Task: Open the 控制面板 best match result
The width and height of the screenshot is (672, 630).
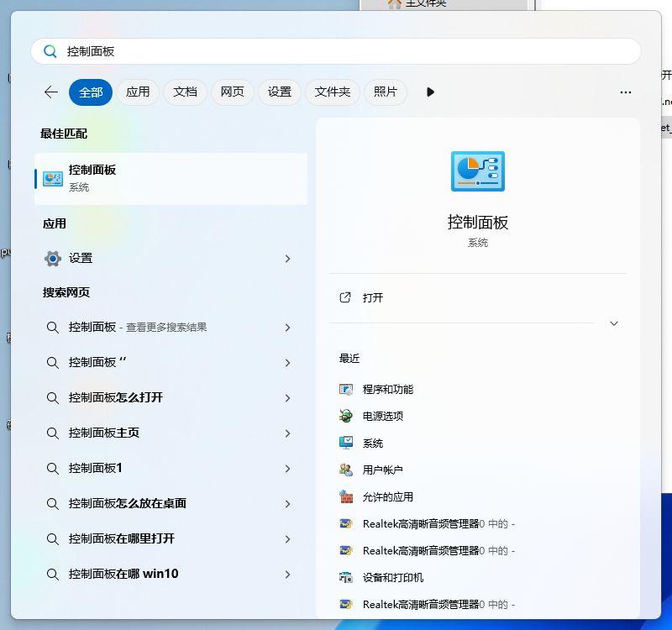Action: tap(171, 178)
